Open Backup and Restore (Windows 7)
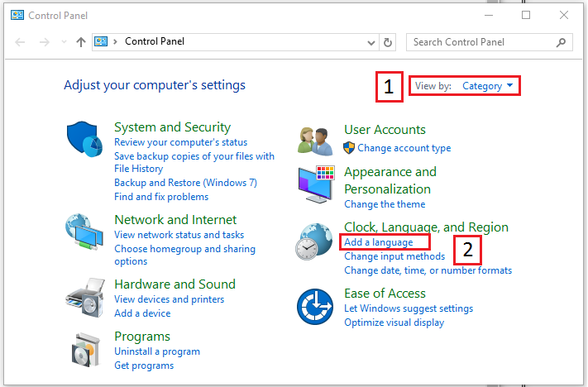Screen dimensions: 588x387 tap(185, 183)
